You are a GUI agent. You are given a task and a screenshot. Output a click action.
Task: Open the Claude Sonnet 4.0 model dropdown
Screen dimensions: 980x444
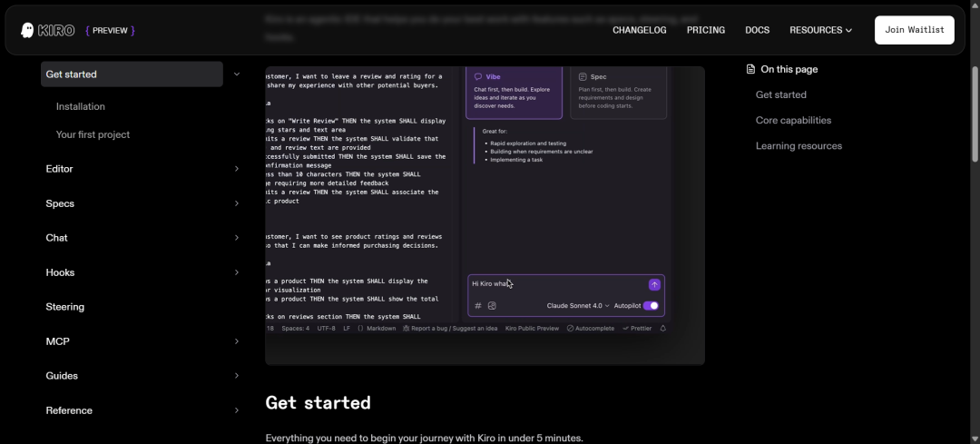pyautogui.click(x=577, y=306)
